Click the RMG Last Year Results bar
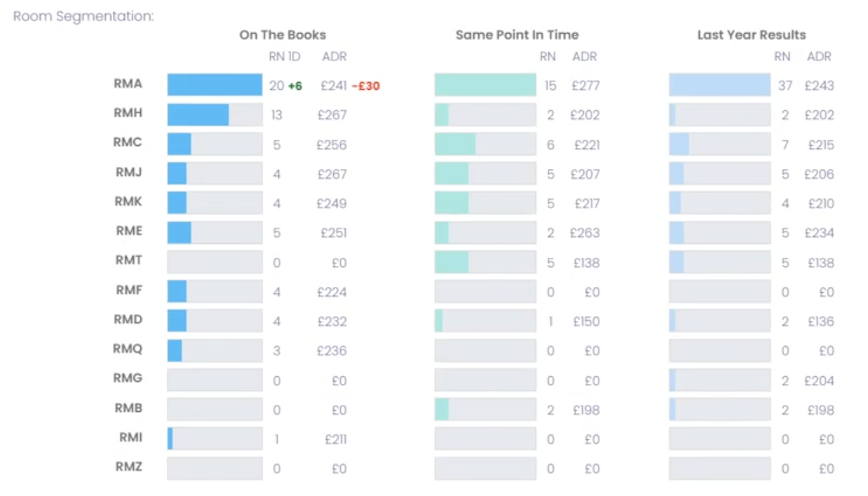This screenshot has width=868, height=496. [719, 380]
